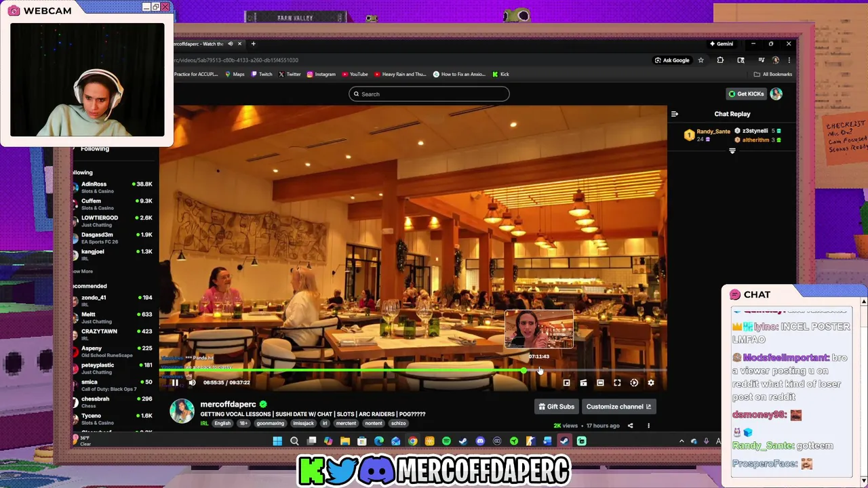Open the Instagram bookmark
This screenshot has height=488, width=868.
(x=321, y=74)
